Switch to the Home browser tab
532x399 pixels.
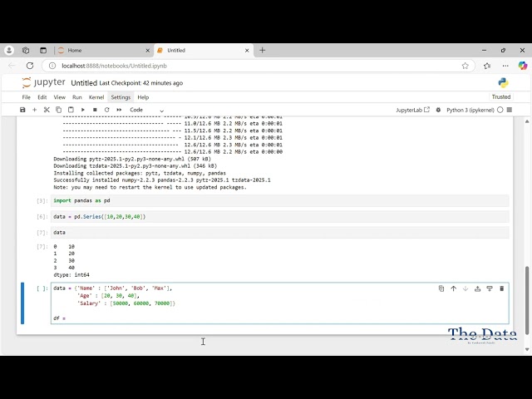pyautogui.click(x=103, y=50)
